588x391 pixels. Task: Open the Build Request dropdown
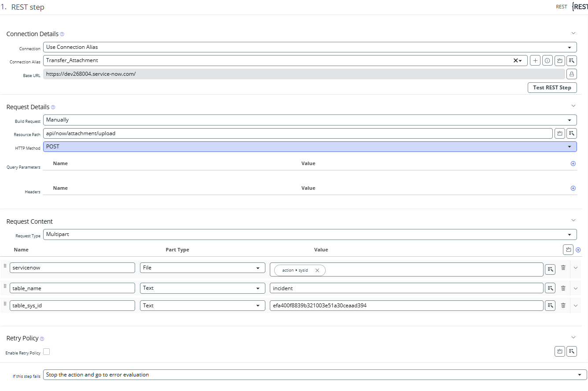(310, 120)
